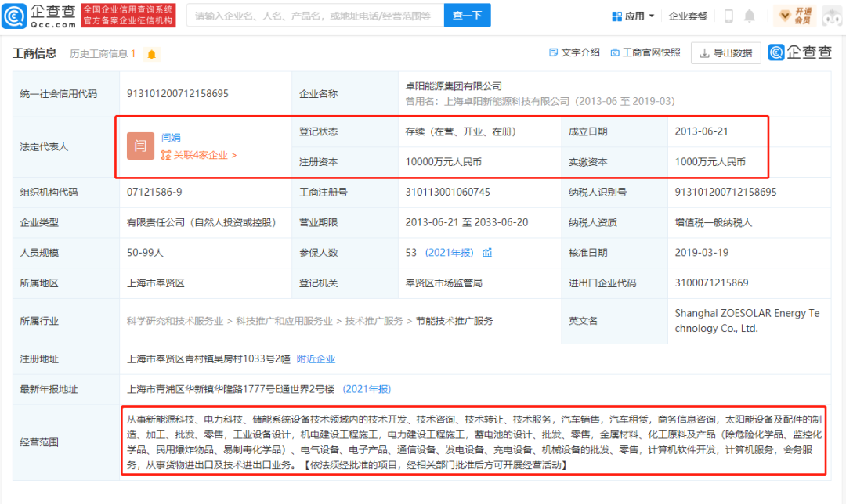Select the credit code 913101200712158695
Image resolution: width=846 pixels, height=504 pixels.
tap(178, 94)
